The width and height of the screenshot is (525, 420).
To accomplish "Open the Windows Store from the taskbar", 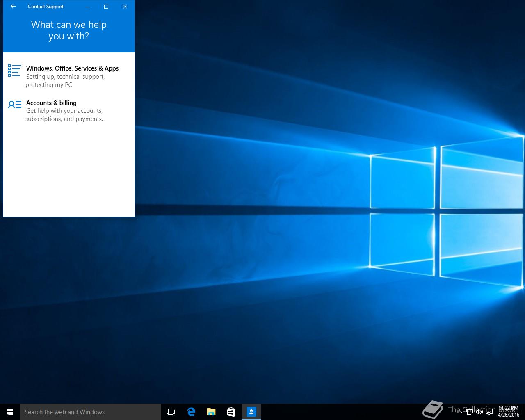I will tap(231, 412).
